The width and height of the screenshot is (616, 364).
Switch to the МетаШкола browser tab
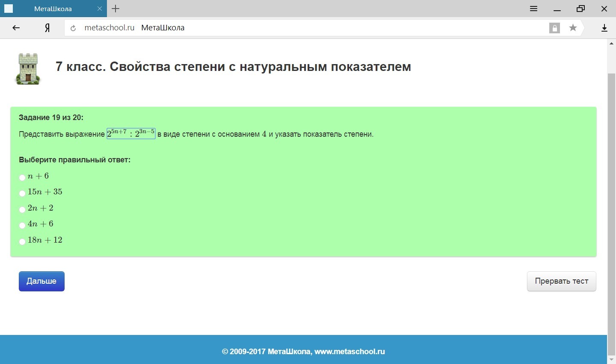tap(53, 9)
